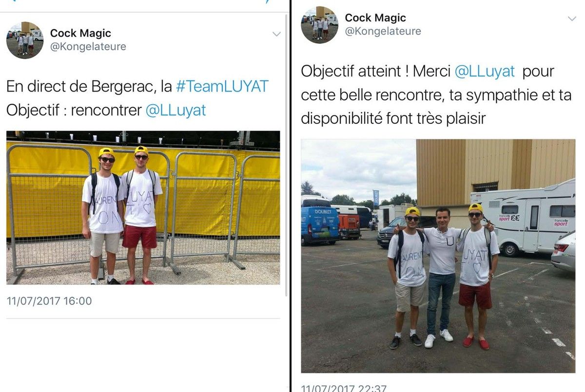Click the scrollbar beside the Bergerac tweet

click(x=286, y=155)
